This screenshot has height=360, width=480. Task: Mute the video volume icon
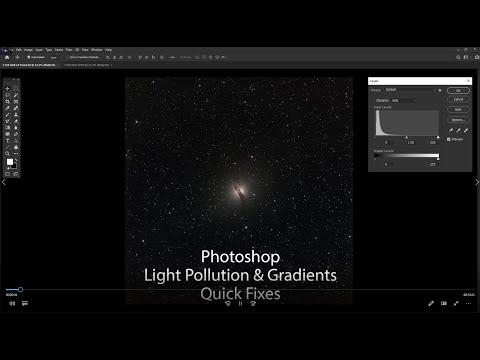(x=12, y=303)
